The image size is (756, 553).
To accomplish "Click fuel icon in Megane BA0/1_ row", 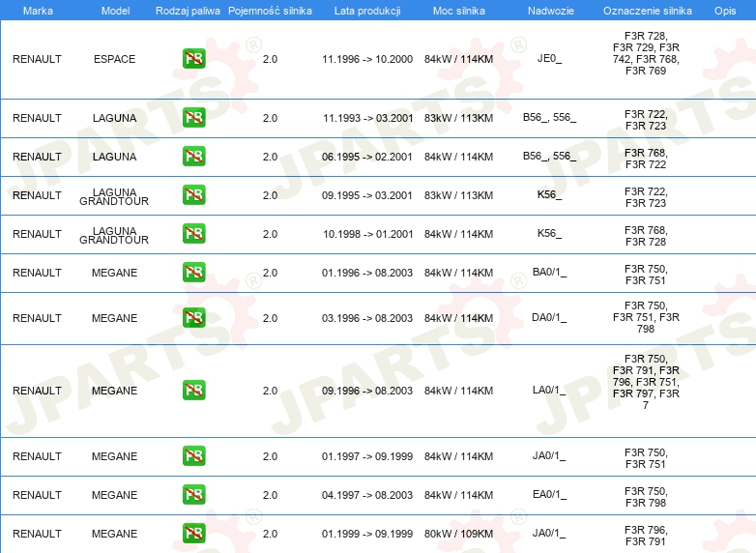I will click(193, 273).
